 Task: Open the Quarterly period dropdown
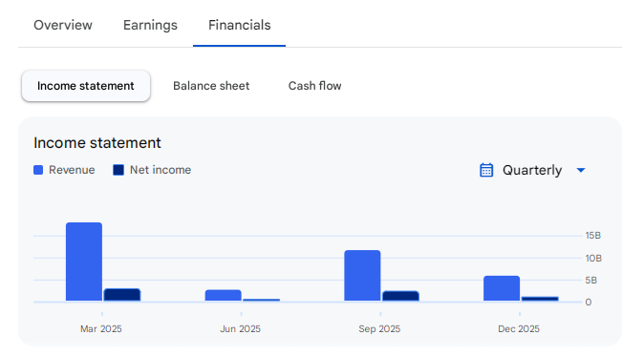[532, 170]
